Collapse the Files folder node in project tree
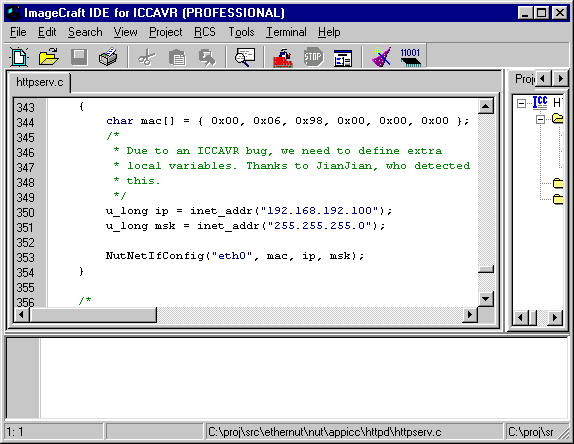574x444 pixels. [540, 119]
